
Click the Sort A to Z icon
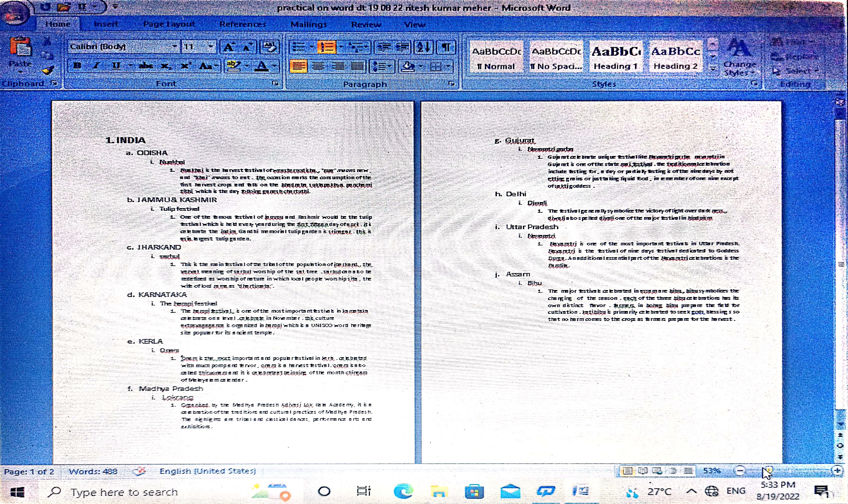[423, 47]
